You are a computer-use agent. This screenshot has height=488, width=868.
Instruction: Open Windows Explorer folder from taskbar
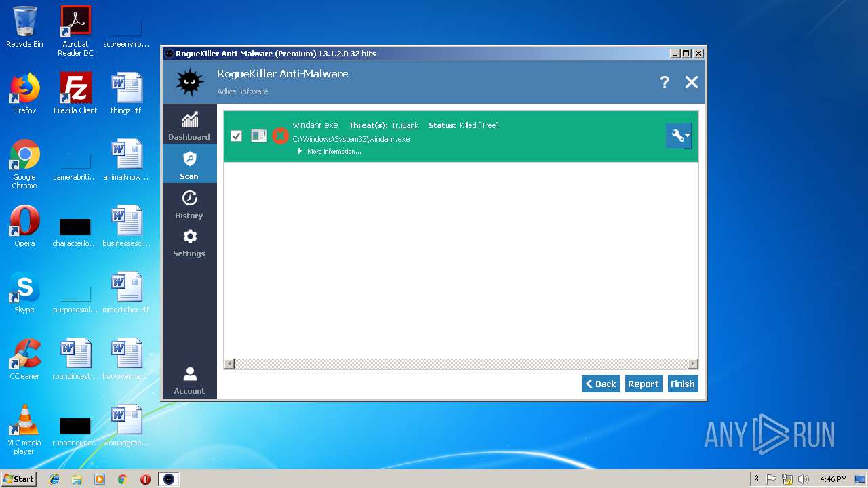(77, 479)
